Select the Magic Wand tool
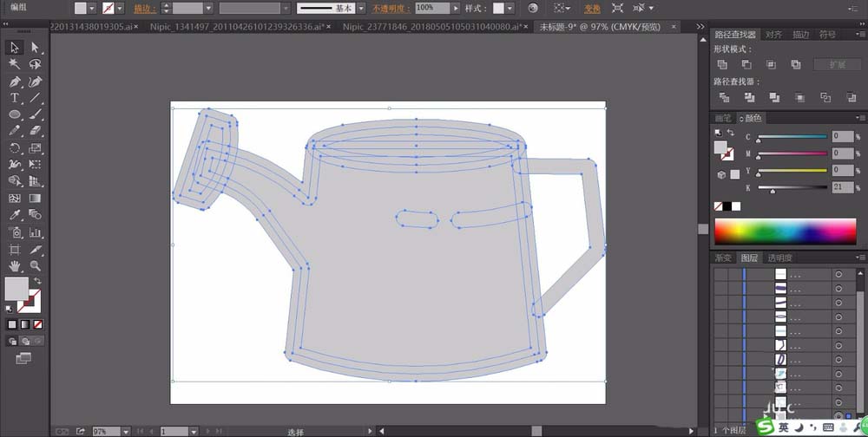This screenshot has width=868, height=437. coord(15,64)
